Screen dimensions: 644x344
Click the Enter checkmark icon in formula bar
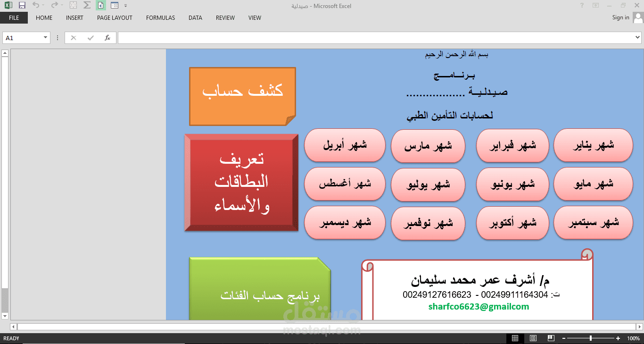click(91, 38)
